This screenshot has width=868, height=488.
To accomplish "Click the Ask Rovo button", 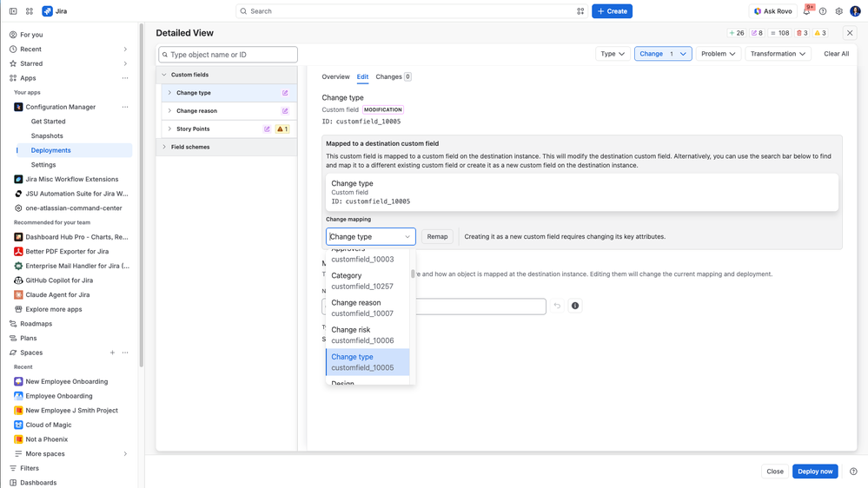I will pyautogui.click(x=772, y=11).
